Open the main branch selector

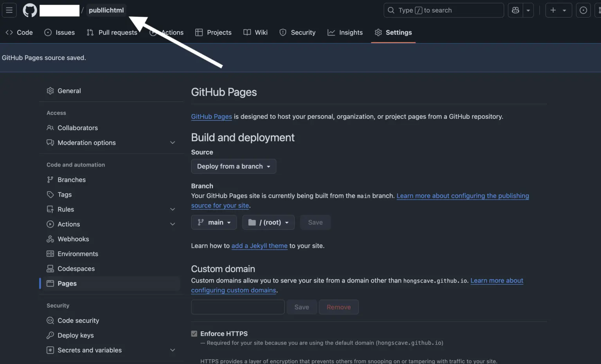214,222
